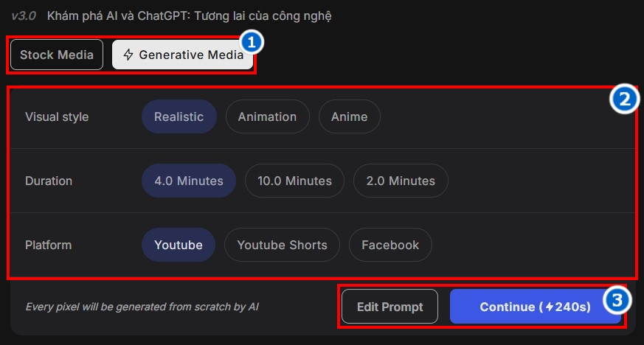Choose Youtube Shorts platform
Image resolution: width=644 pixels, height=345 pixels.
[282, 245]
